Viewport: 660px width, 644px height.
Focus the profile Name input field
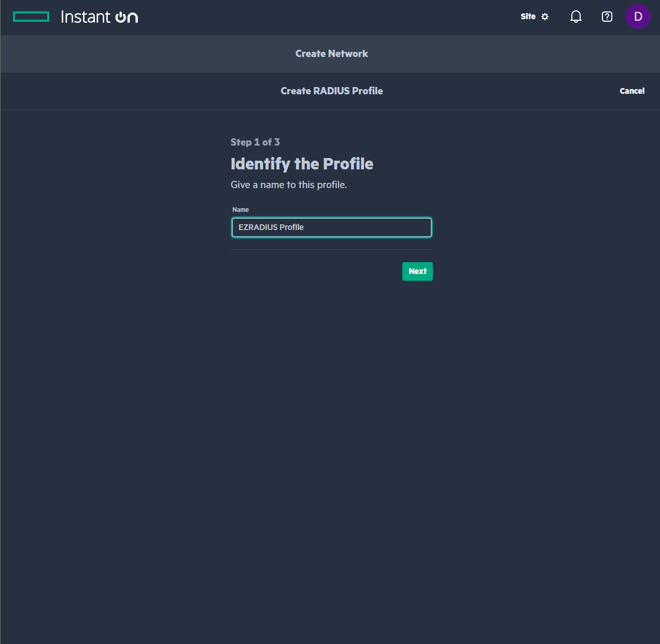coord(331,227)
